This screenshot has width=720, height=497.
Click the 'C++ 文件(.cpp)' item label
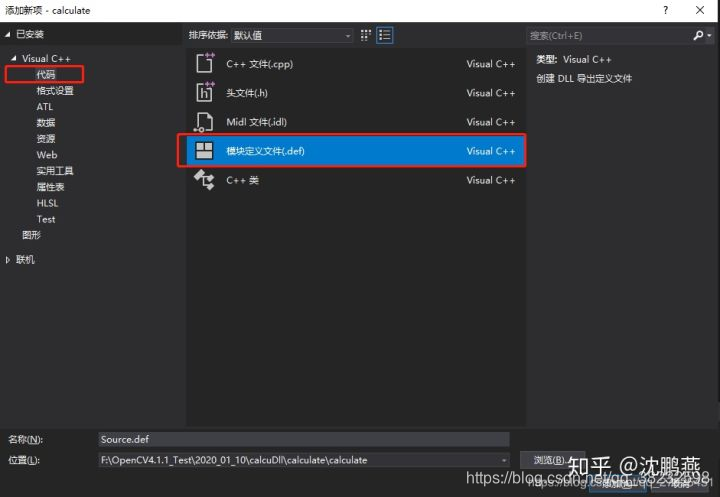259,64
